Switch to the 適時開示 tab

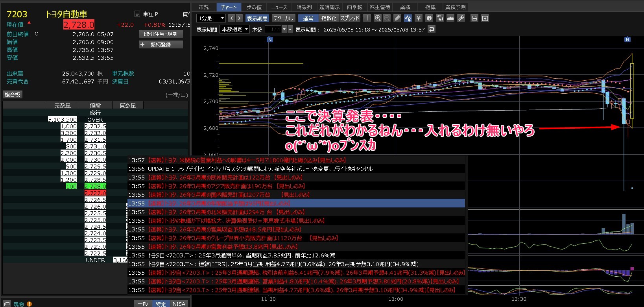pyautogui.click(x=329, y=7)
